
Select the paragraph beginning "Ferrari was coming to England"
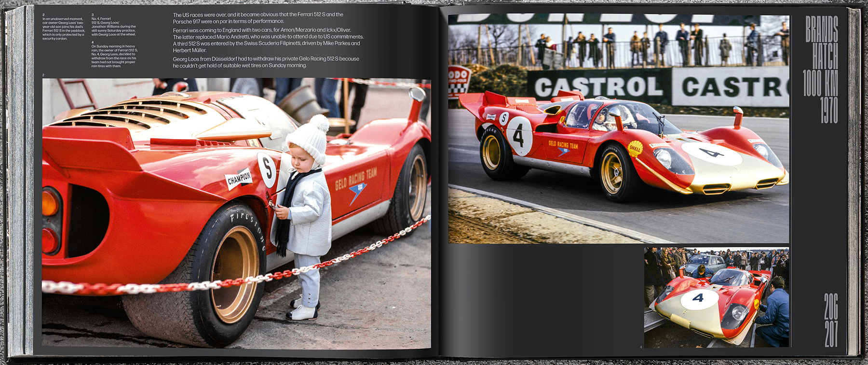[268, 40]
